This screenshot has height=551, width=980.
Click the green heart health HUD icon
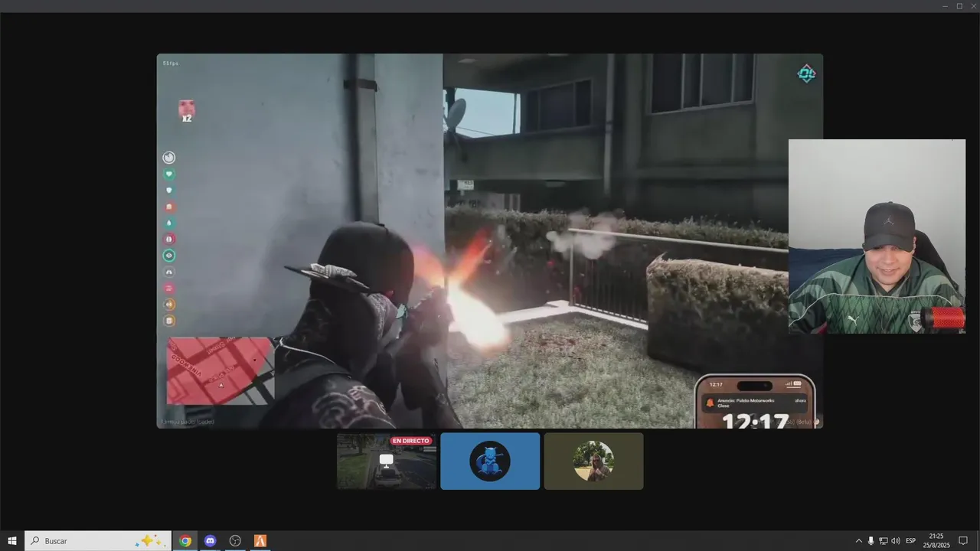(x=169, y=174)
